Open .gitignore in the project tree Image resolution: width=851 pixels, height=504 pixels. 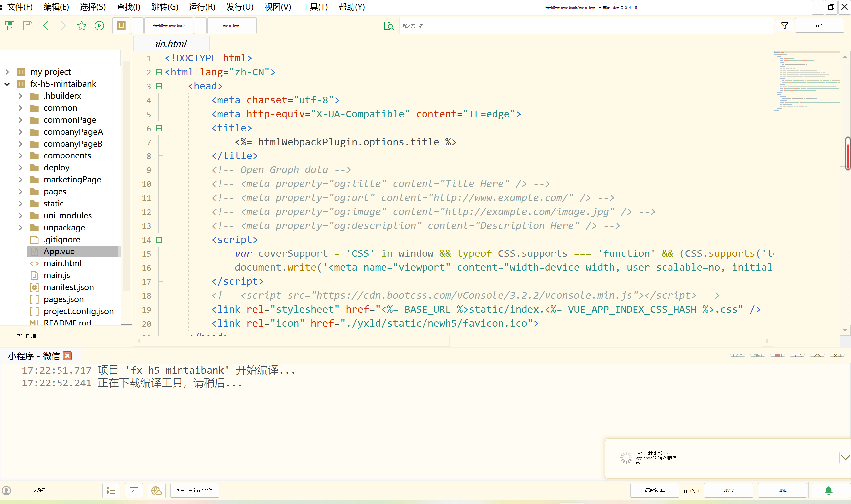pos(62,240)
